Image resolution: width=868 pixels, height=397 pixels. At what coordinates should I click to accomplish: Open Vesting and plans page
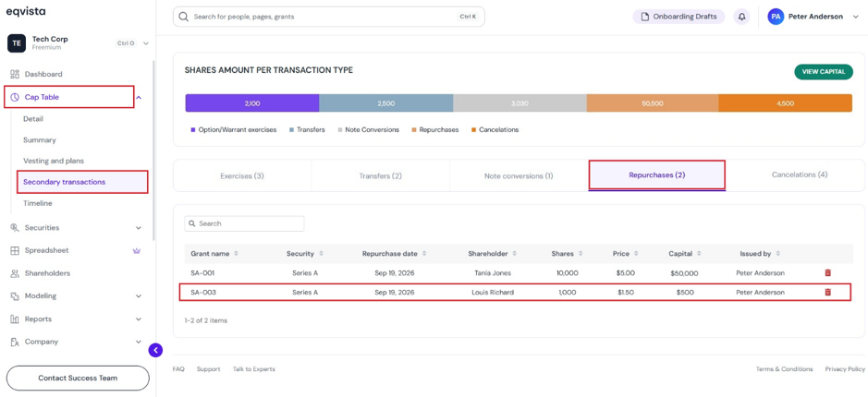click(54, 161)
